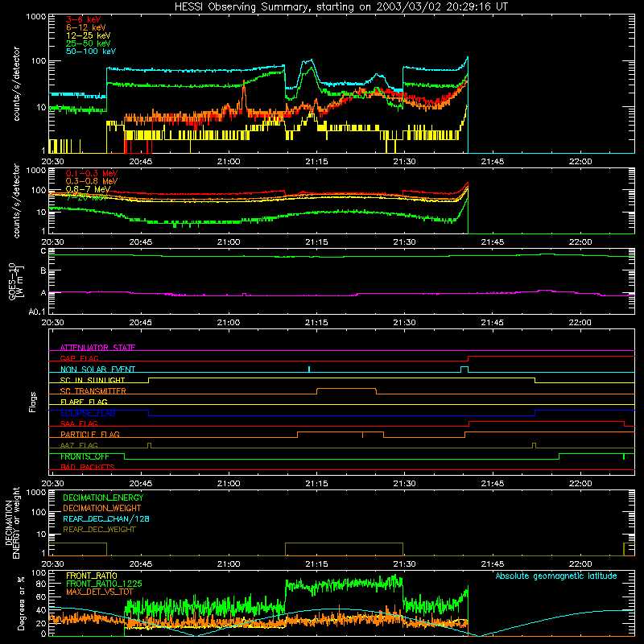This screenshot has height=644, width=644.
Task: Select the REAR_DEC_WEIGHT legend label
Action: [x=99, y=530]
